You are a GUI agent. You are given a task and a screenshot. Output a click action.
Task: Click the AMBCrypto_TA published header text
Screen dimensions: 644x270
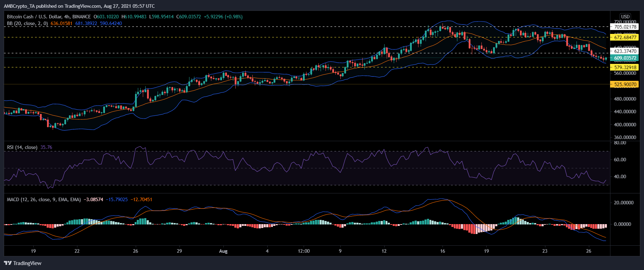pyautogui.click(x=79, y=6)
